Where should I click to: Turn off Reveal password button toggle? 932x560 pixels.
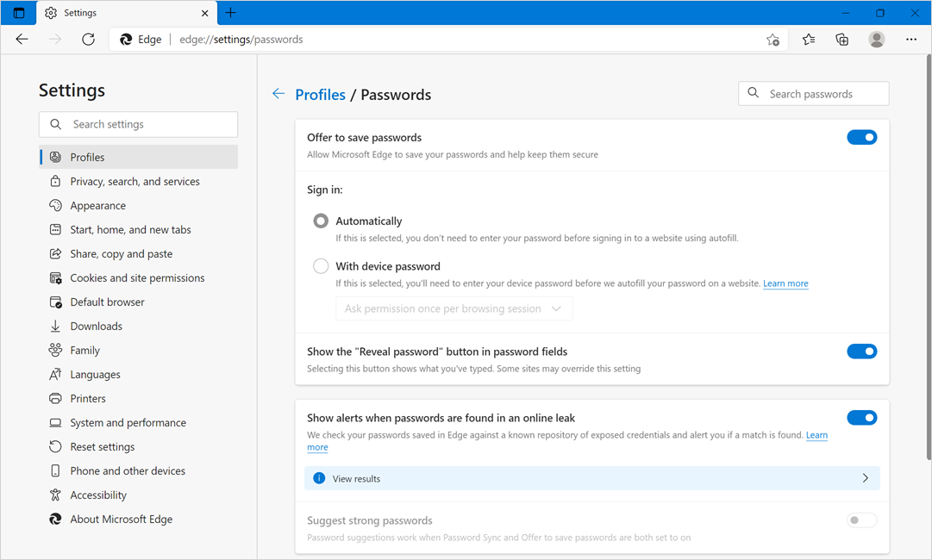[x=861, y=352]
